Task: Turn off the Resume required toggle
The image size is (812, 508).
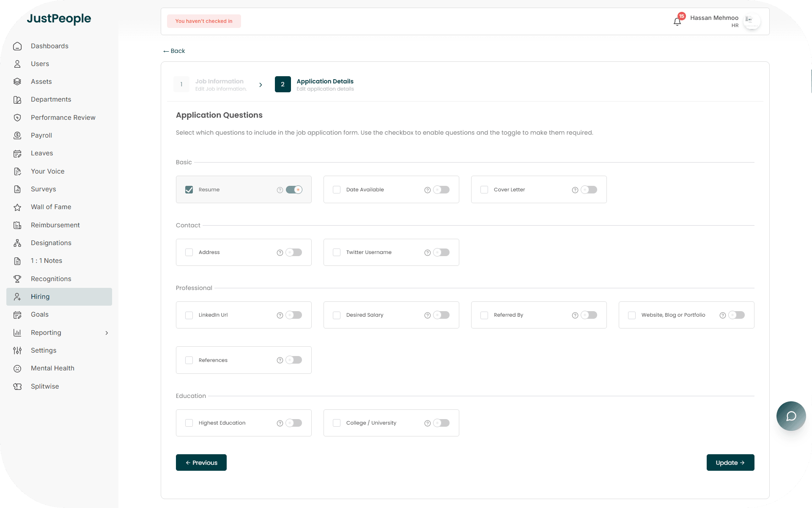Action: coord(294,190)
